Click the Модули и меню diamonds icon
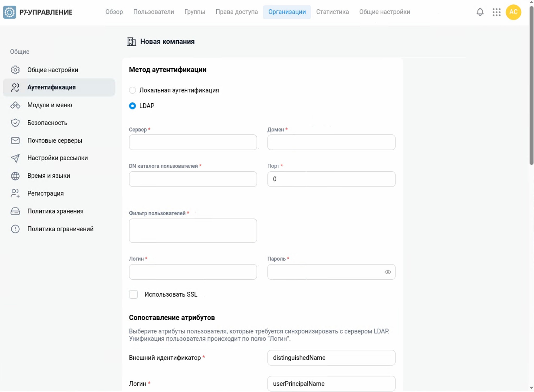 click(15, 105)
